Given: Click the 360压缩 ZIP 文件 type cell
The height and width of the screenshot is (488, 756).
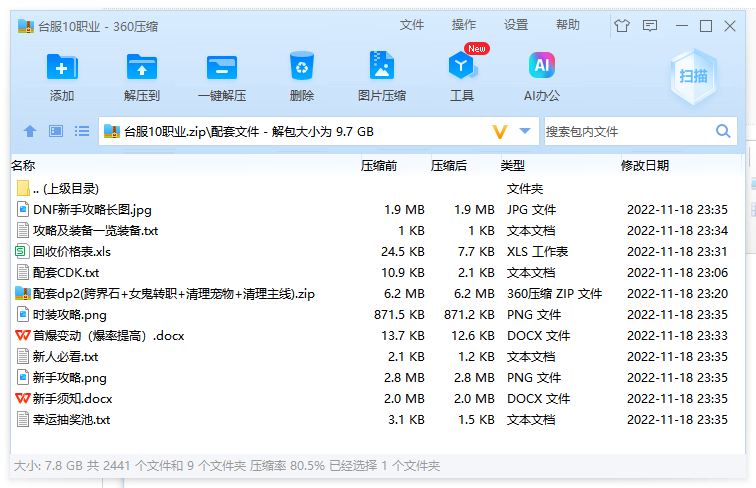Looking at the screenshot, I should tap(554, 294).
